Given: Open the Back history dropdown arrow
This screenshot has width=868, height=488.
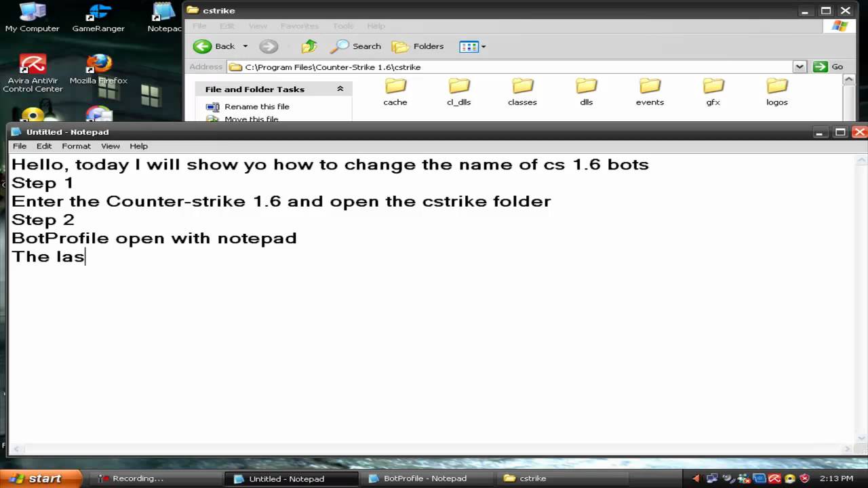Looking at the screenshot, I should 245,46.
